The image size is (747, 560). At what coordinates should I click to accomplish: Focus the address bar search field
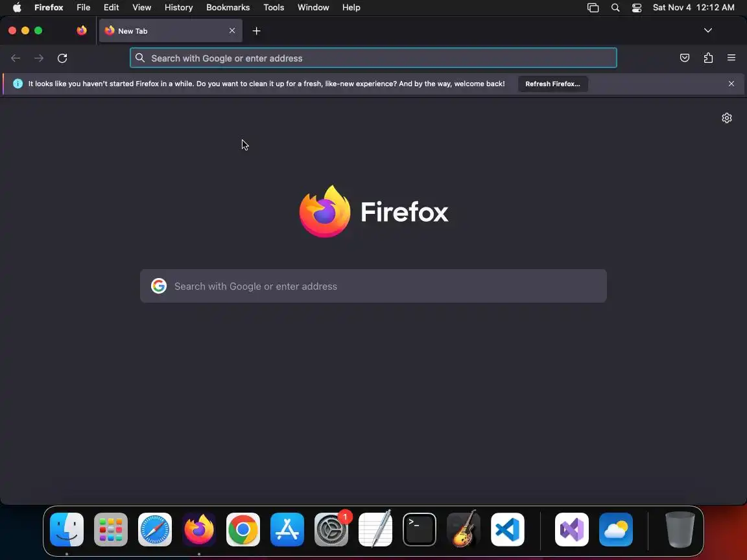[x=373, y=58]
